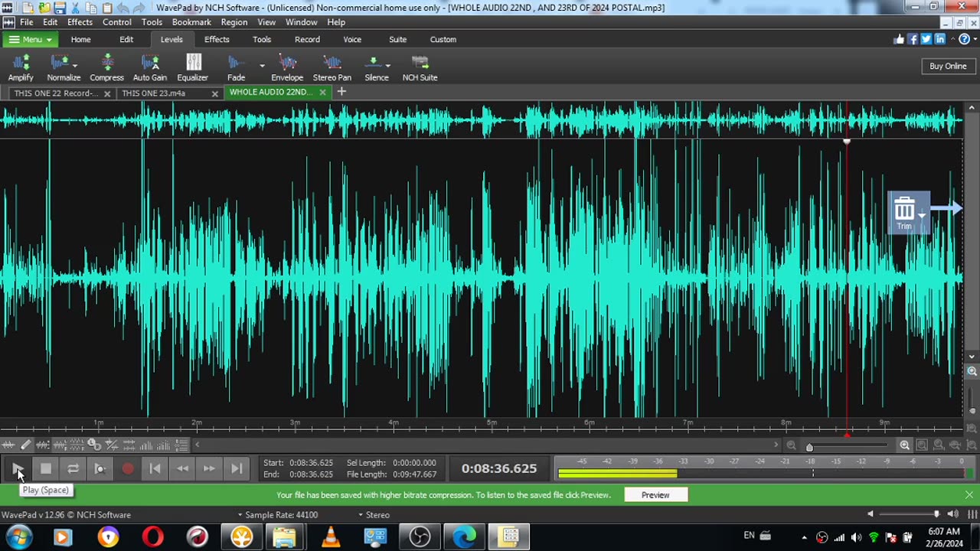This screenshot has height=551, width=980.
Task: Click the Paste clipboard icon
Action: (x=107, y=8)
